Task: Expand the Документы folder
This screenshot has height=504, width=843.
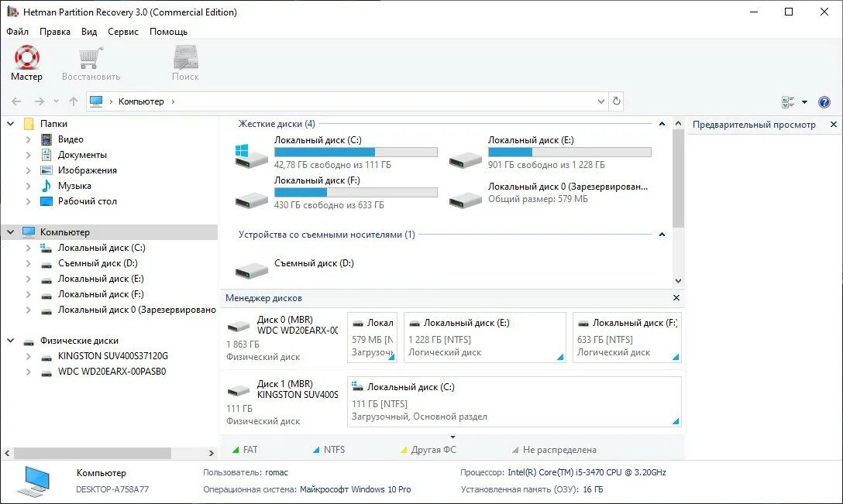Action: 29,155
